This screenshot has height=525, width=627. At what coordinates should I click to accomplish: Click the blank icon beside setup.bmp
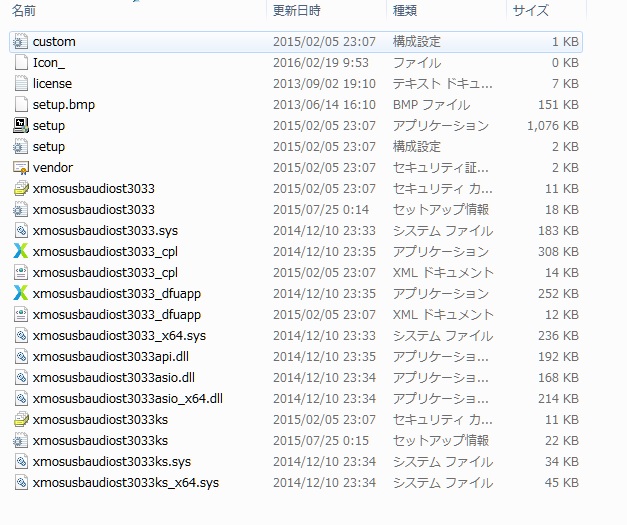pyautogui.click(x=21, y=105)
